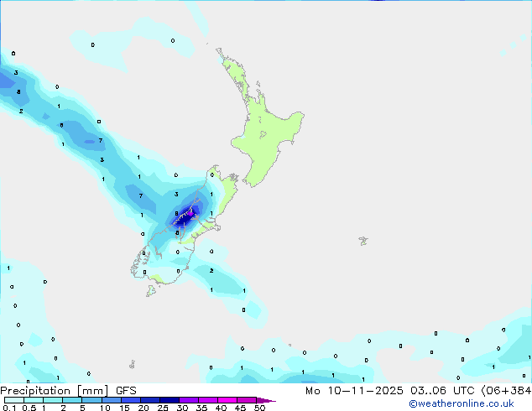Pick the 2–5 mm legend swatch
532x411 pixels.
pos(72,400)
